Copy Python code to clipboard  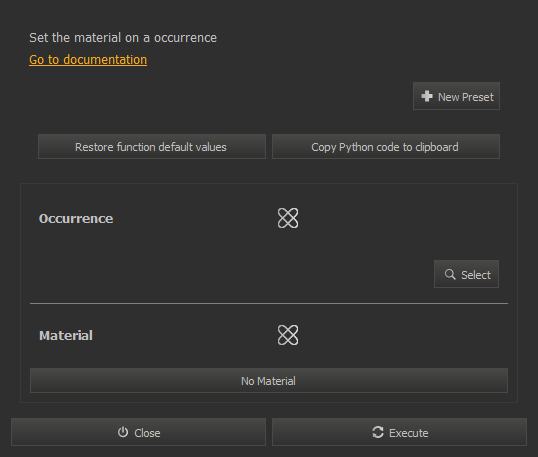(x=386, y=147)
